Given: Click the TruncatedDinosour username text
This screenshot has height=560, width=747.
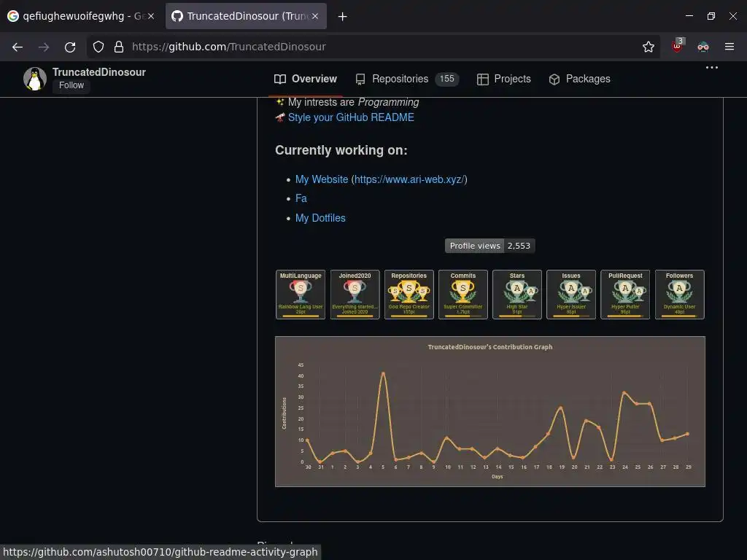Looking at the screenshot, I should pos(99,72).
